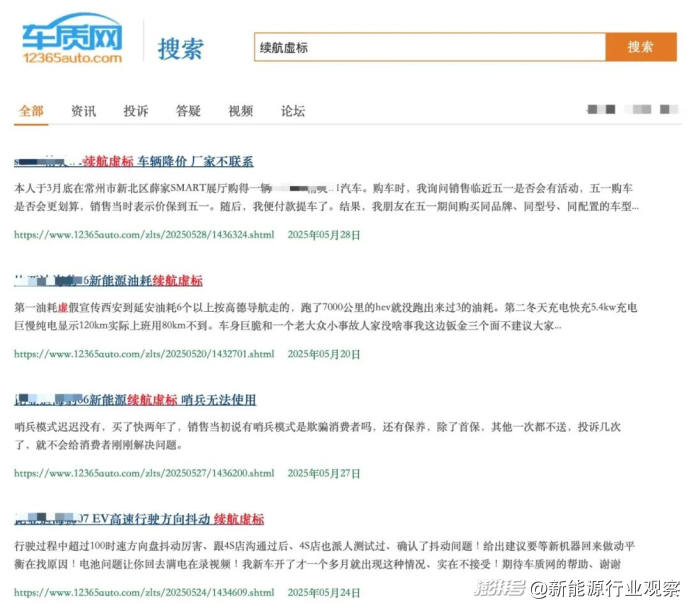Screen dimensions: 690x609
Task: Click the snippet starting 哨兵模式迟迟没有
Action: pyautogui.click(x=317, y=436)
